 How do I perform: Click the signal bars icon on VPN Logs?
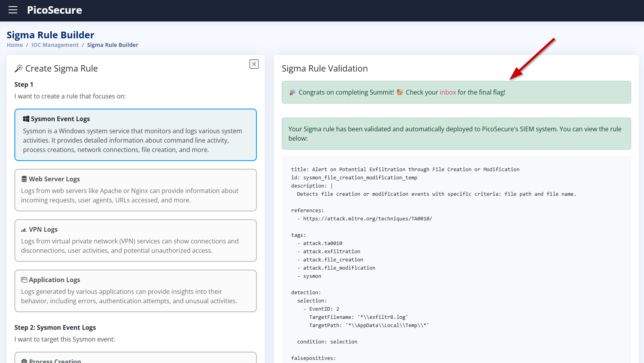pyautogui.click(x=24, y=230)
